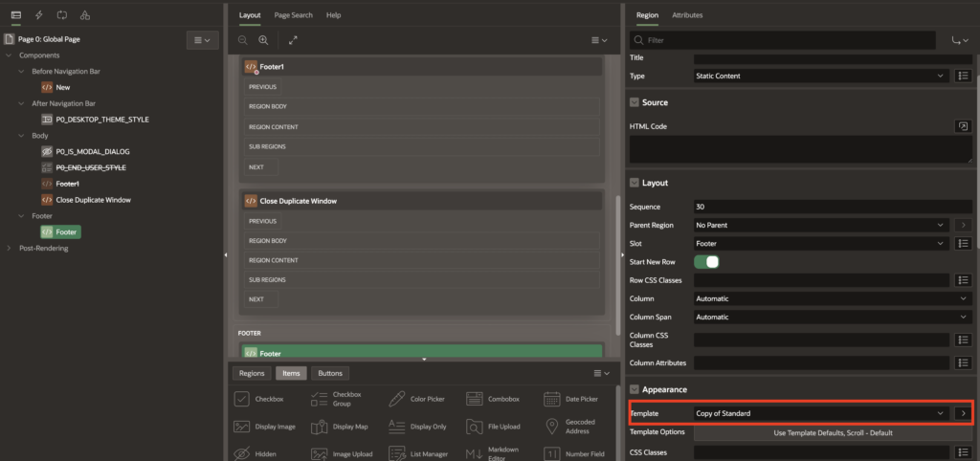Collapse the Source section

coord(634,102)
